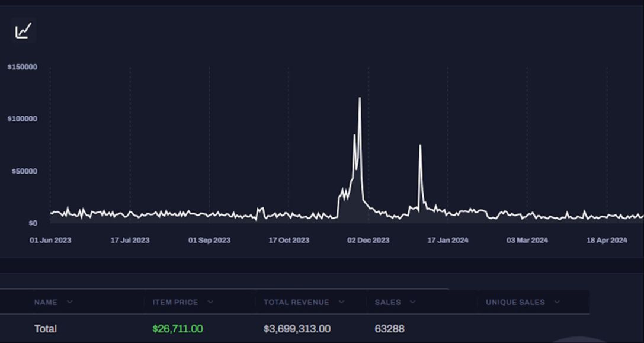Viewport: 644px width, 343px height.
Task: Select the $3,699,313.00 total revenue value
Action: point(297,329)
